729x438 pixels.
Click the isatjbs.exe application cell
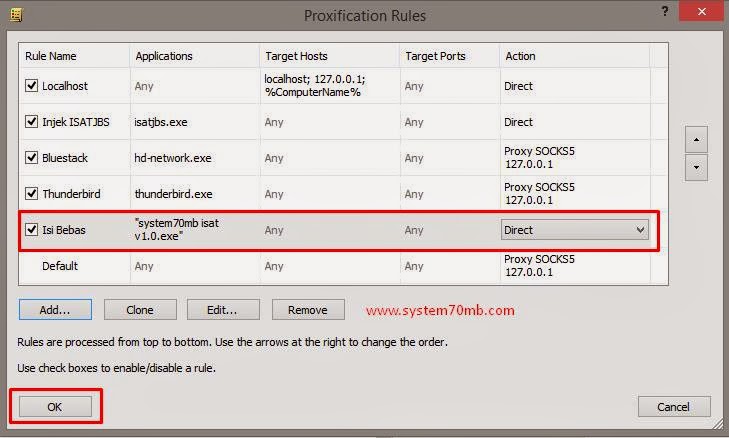(x=161, y=122)
